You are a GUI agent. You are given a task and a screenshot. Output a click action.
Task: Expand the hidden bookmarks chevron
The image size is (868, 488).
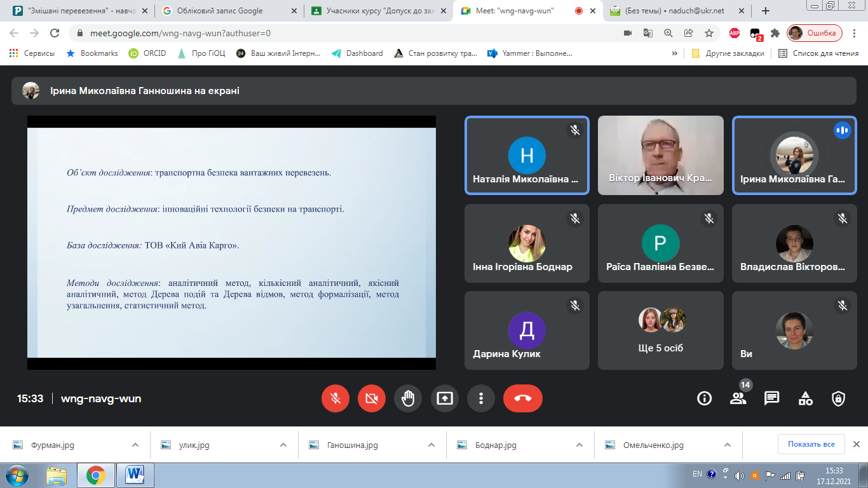coord(674,53)
